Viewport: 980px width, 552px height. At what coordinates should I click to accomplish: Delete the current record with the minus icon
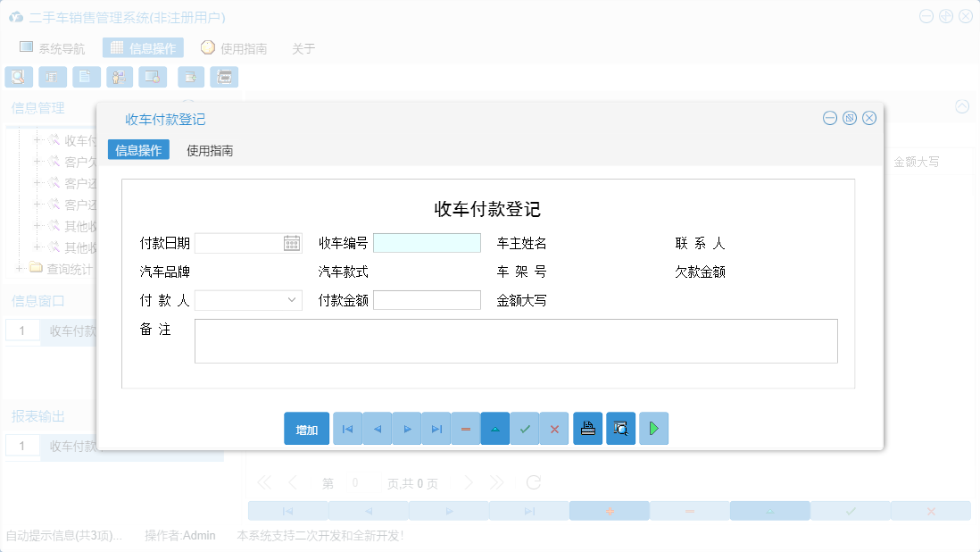(465, 428)
